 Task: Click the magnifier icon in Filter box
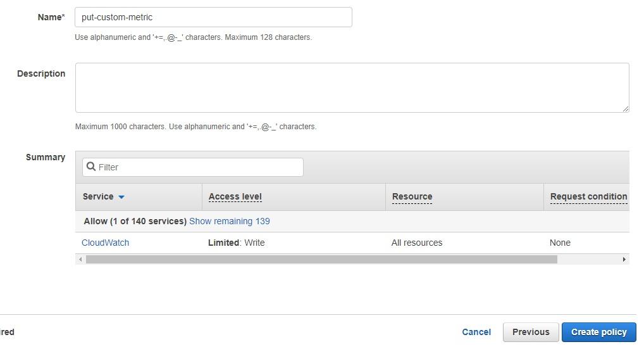(91, 167)
